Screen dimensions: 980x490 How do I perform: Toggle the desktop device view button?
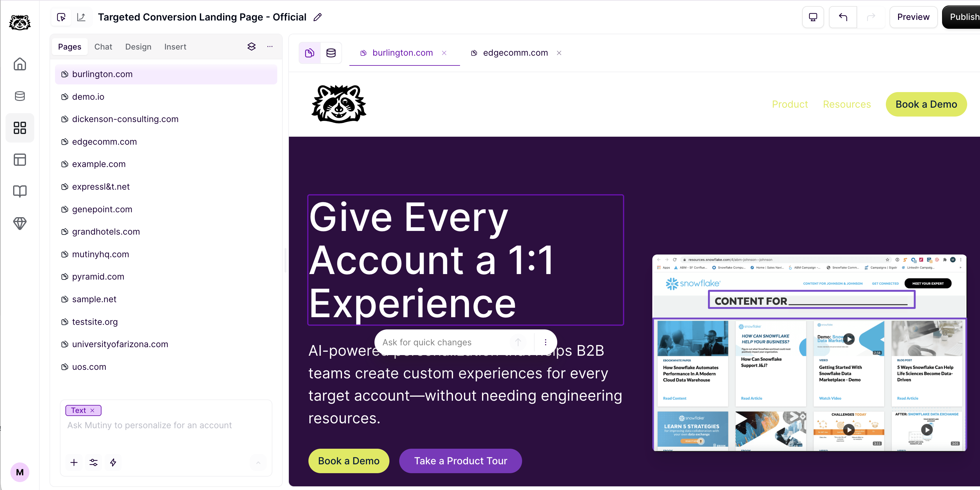point(813,17)
